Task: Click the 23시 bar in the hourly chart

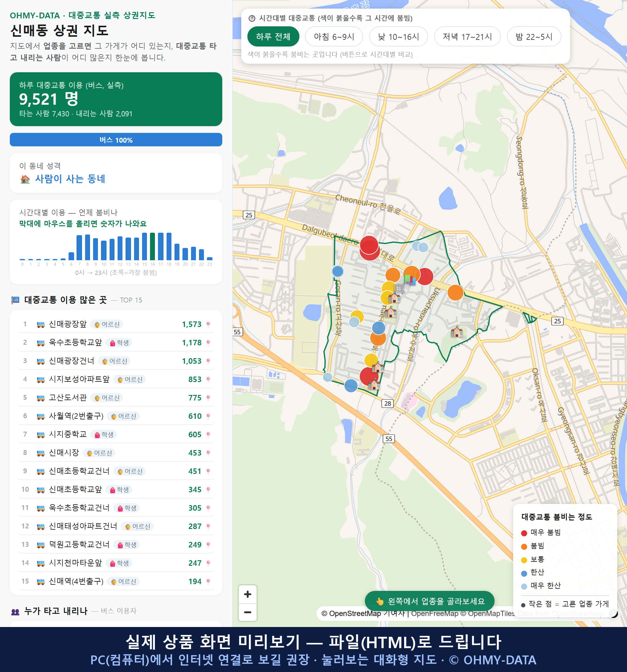Action: [210, 259]
